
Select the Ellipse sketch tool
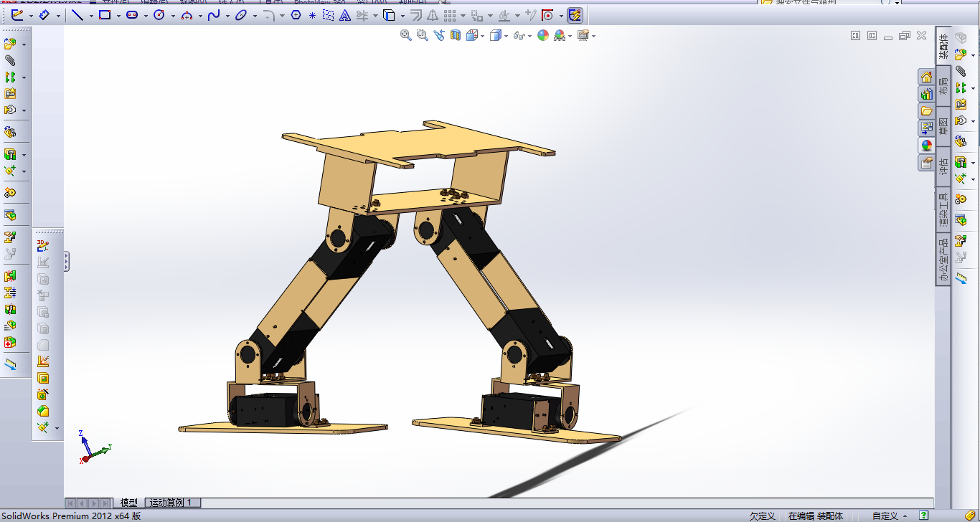tap(241, 15)
